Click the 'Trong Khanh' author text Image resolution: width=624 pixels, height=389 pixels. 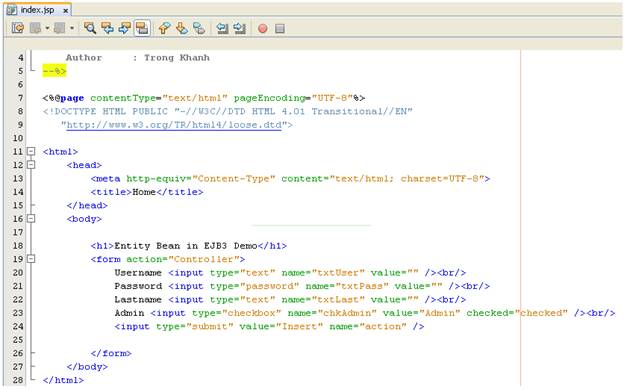[x=177, y=58]
